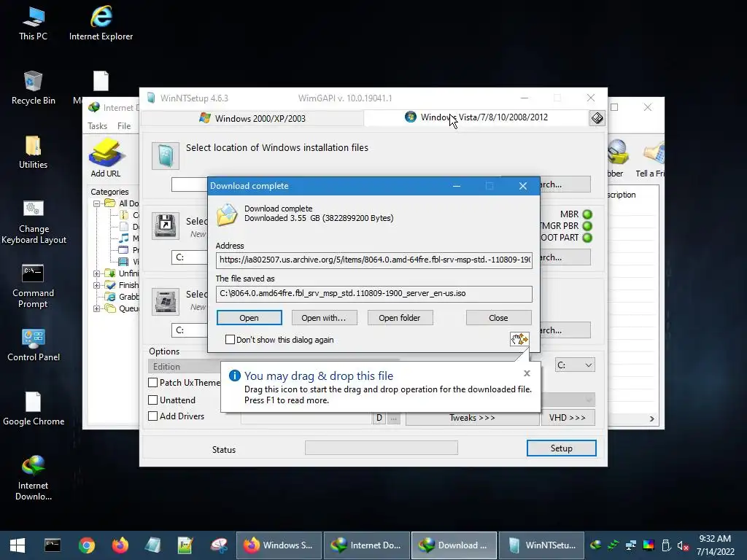
Task: Click the MBR green status light
Action: [587, 214]
